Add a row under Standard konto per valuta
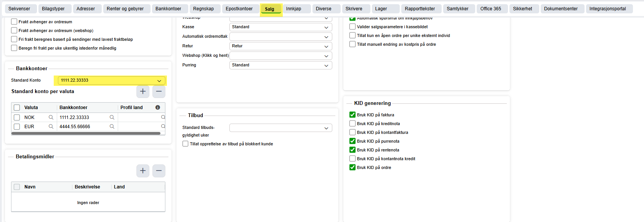 pos(143,92)
